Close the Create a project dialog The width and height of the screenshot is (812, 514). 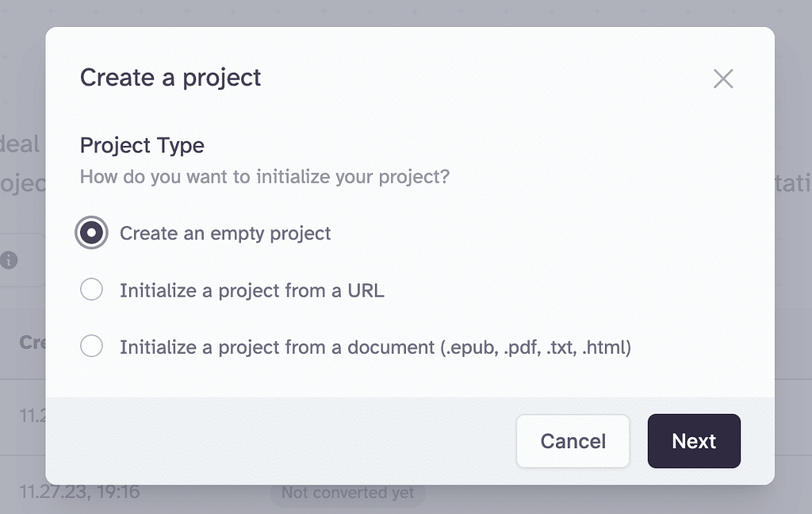pyautogui.click(x=723, y=79)
